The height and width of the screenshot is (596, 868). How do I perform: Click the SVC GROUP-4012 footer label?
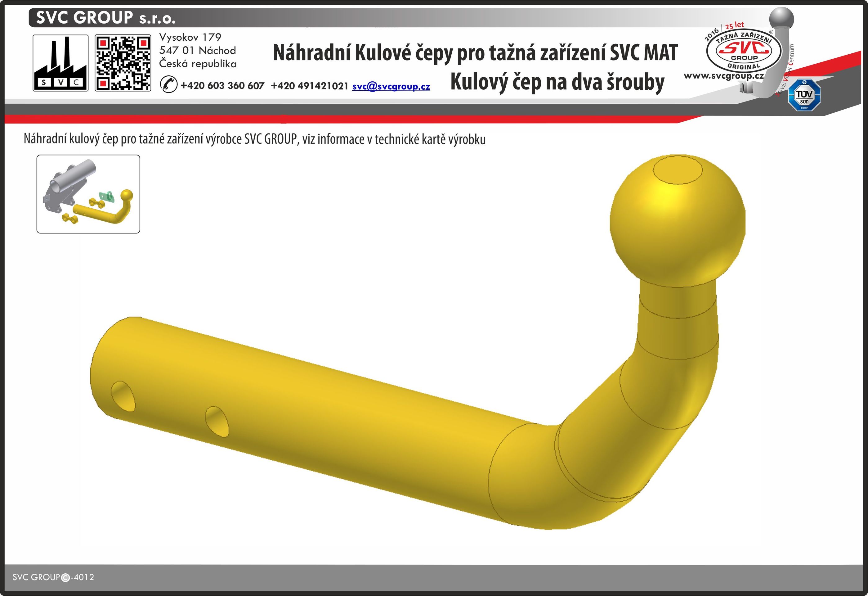(x=53, y=577)
